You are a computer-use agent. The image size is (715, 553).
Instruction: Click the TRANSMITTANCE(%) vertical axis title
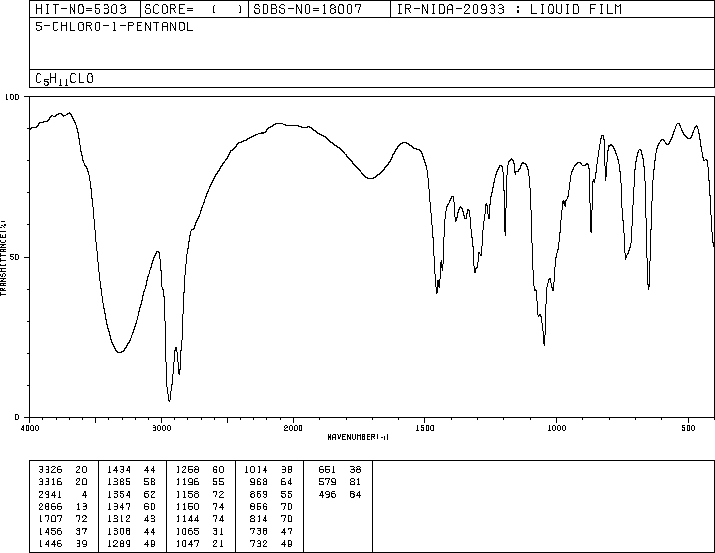[x=3, y=258]
